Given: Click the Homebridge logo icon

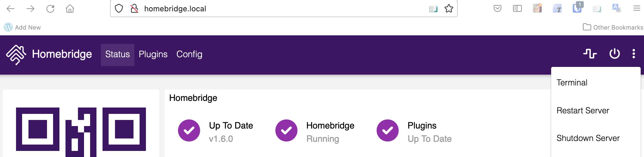Looking at the screenshot, I should click(x=16, y=54).
